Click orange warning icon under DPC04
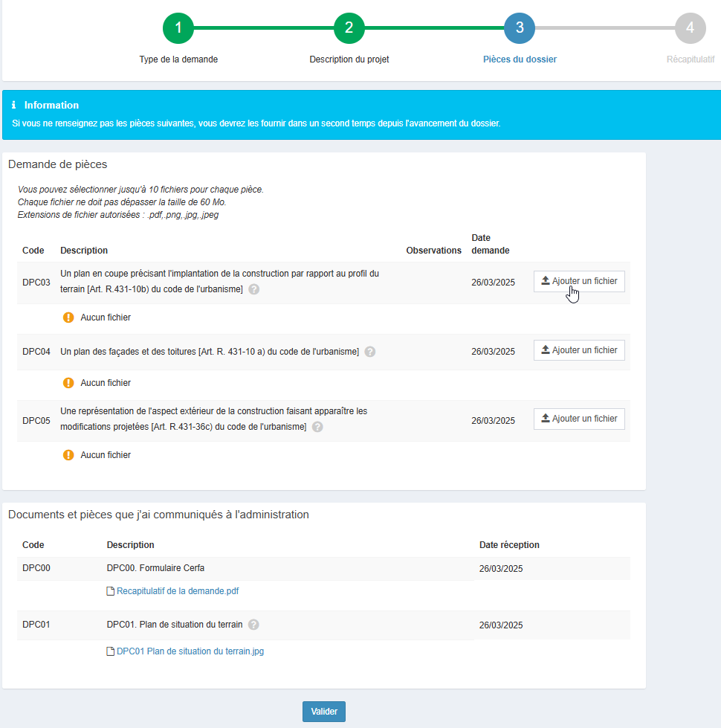 click(x=68, y=383)
